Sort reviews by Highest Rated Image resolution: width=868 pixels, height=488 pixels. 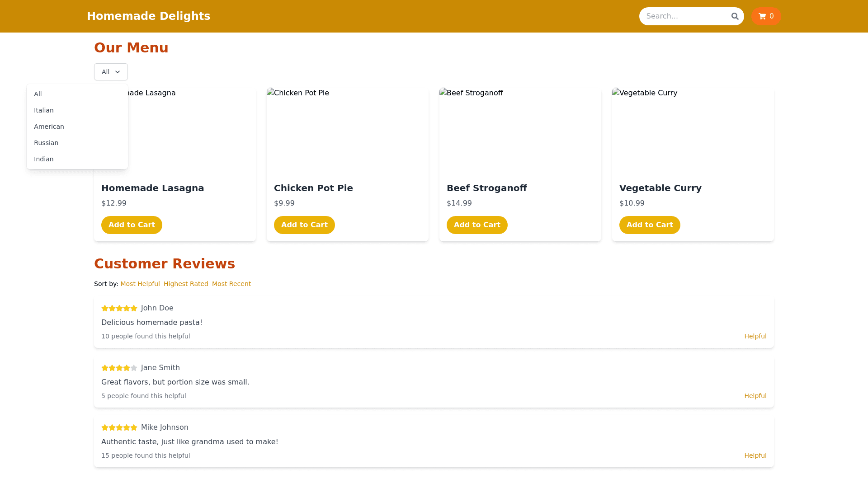point(186,284)
